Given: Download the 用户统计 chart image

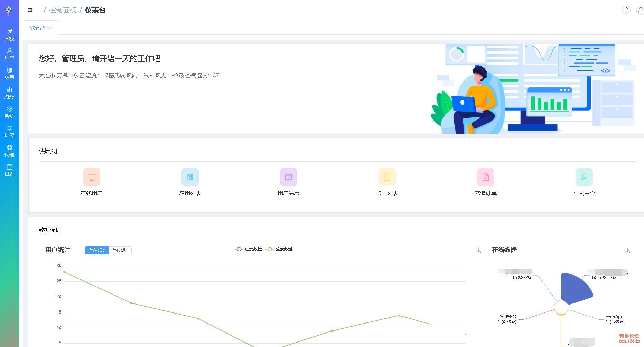Looking at the screenshot, I should pyautogui.click(x=478, y=251).
